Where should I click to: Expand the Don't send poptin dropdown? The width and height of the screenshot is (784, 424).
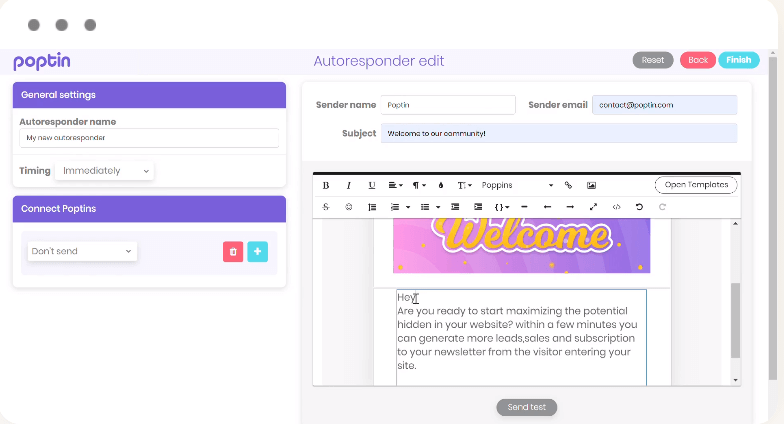click(x=82, y=251)
